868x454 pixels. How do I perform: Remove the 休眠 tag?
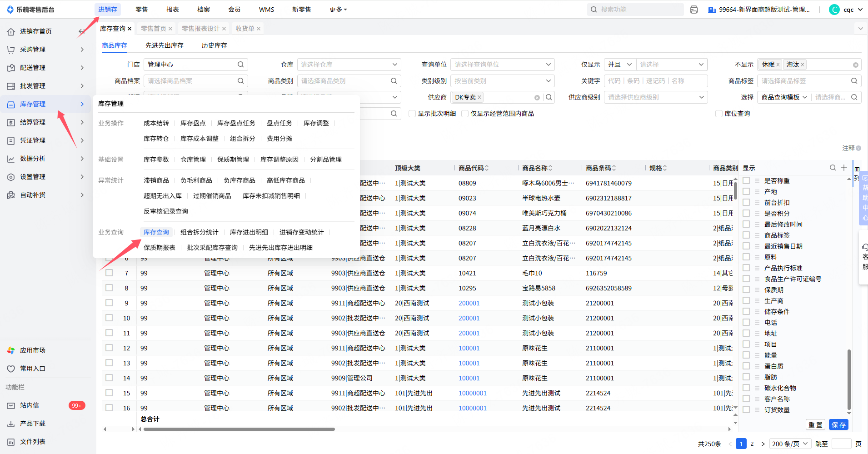point(778,65)
